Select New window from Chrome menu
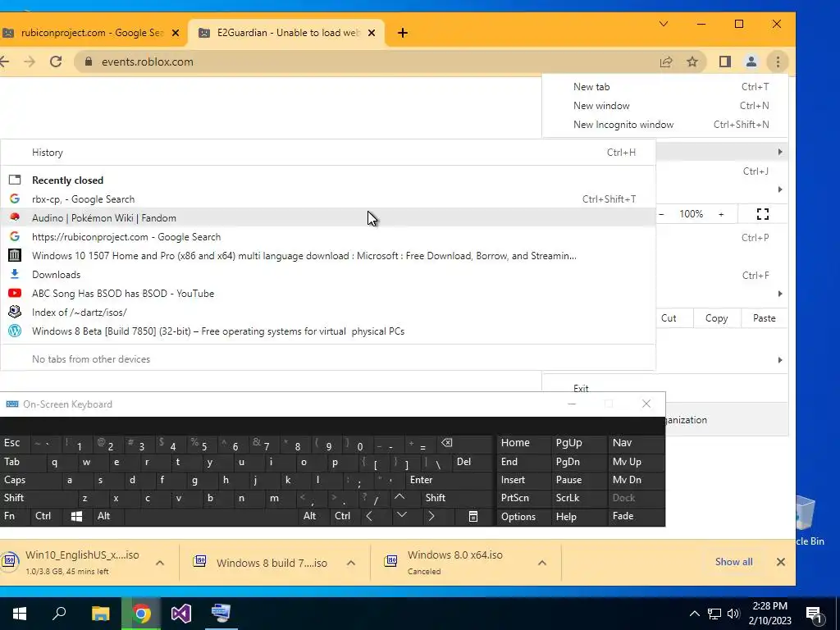This screenshot has width=840, height=630. 664,106
